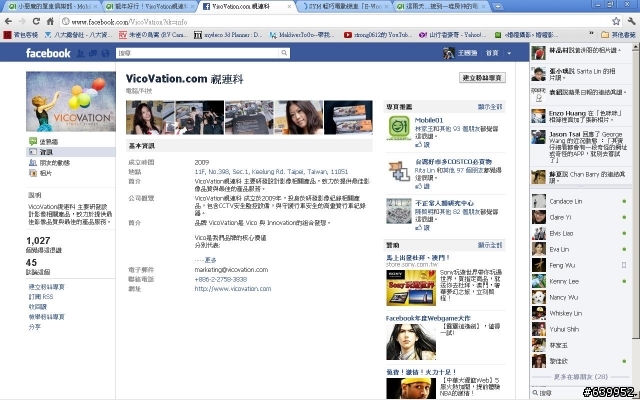The image size is (640, 400).
Task: Open the Facebook Webgame ad title
Action: tap(428, 318)
